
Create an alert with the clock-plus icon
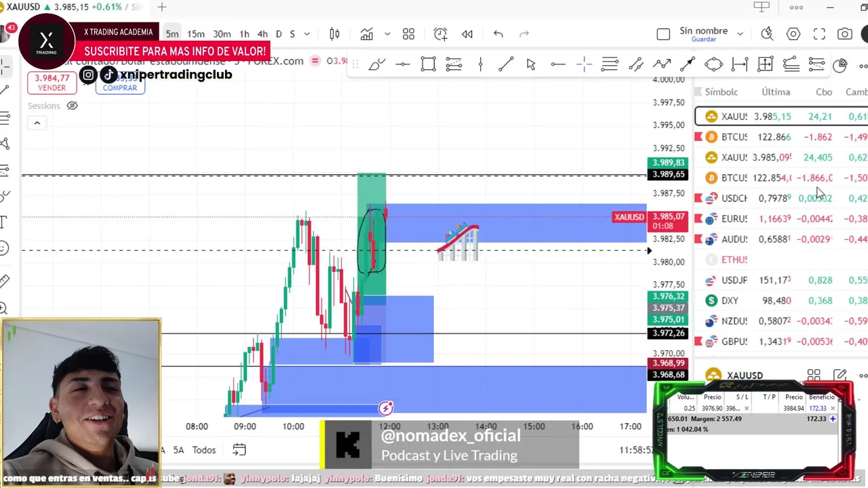(440, 34)
